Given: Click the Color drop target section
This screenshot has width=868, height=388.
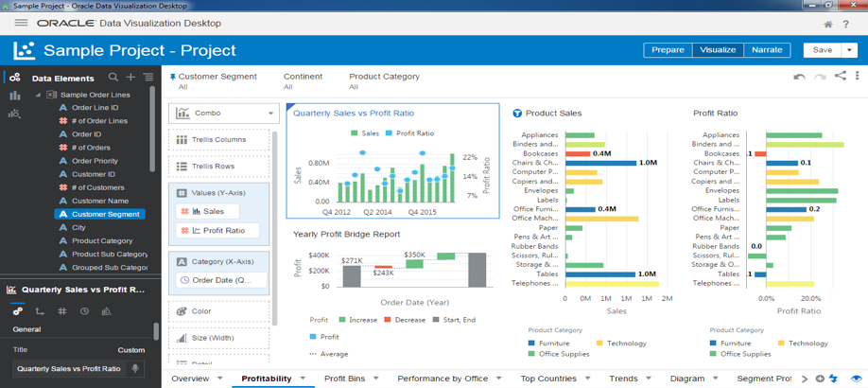Looking at the screenshot, I should (219, 311).
